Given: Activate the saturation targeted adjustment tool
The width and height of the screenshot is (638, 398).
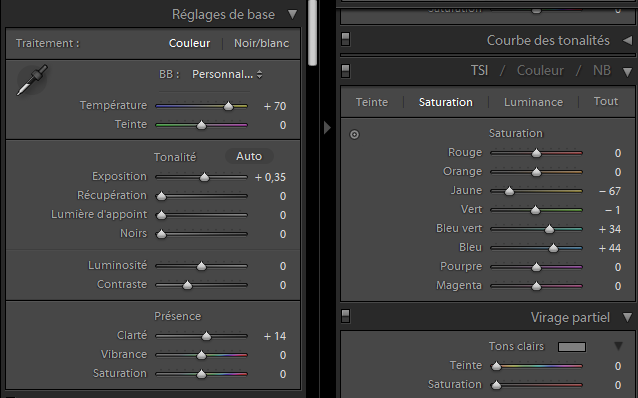Looking at the screenshot, I should pyautogui.click(x=354, y=134).
